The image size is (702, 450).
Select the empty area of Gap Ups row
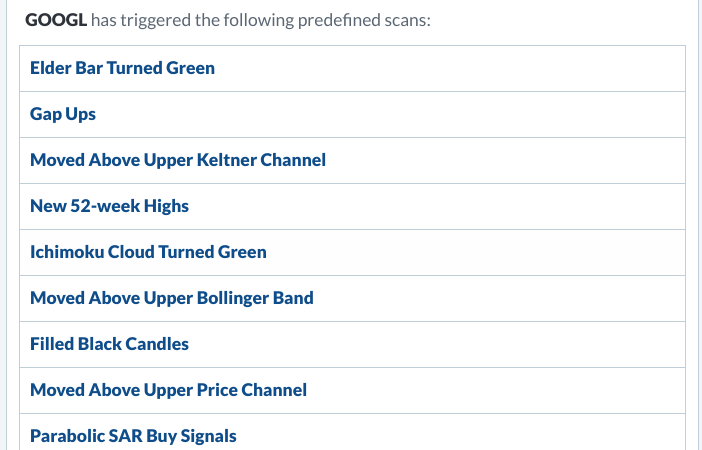[390, 114]
